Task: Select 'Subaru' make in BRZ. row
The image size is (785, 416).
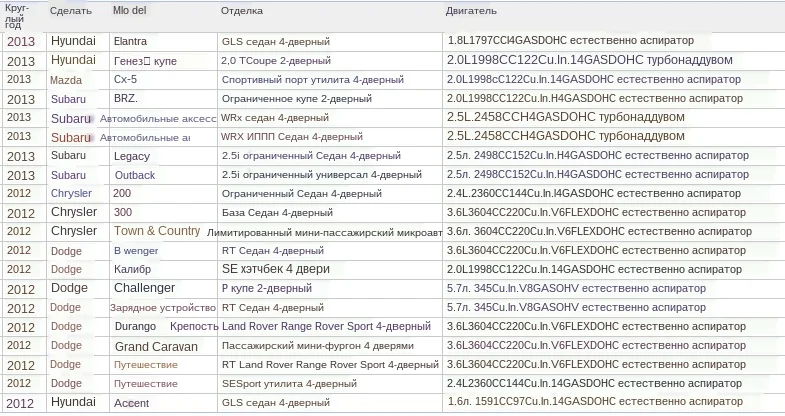Action: tap(68, 99)
